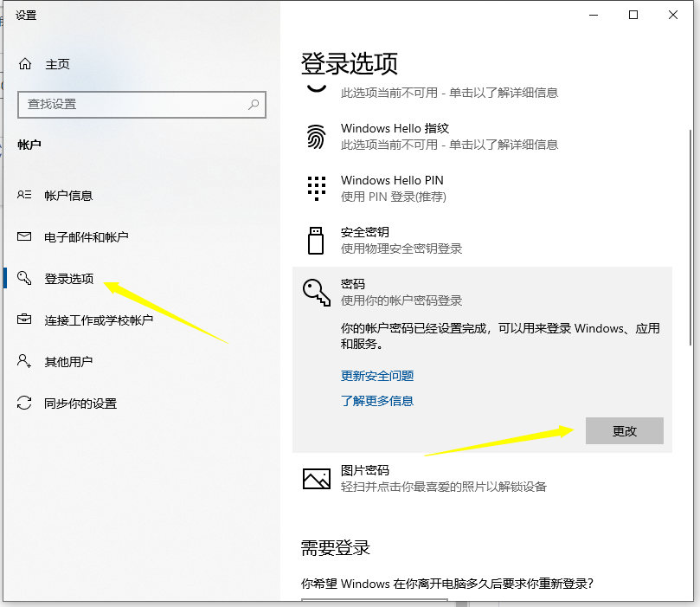Click the search magnifier icon
This screenshot has height=607, width=700.
pos(253,104)
